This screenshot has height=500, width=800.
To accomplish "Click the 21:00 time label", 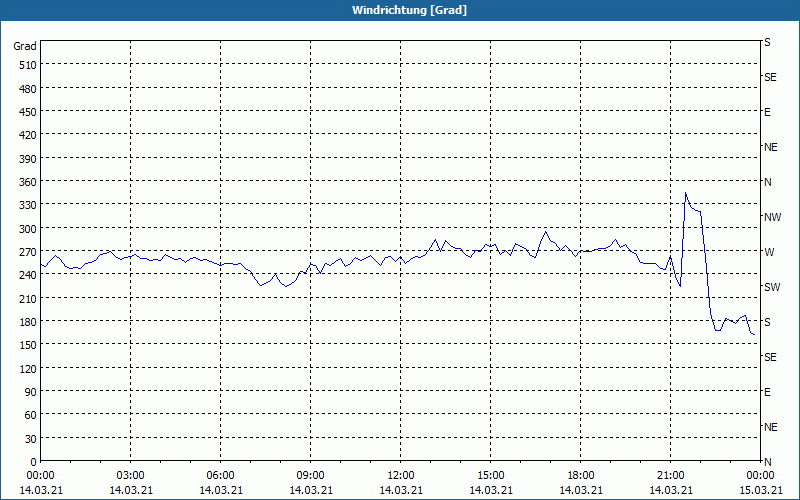I will 670,476.
